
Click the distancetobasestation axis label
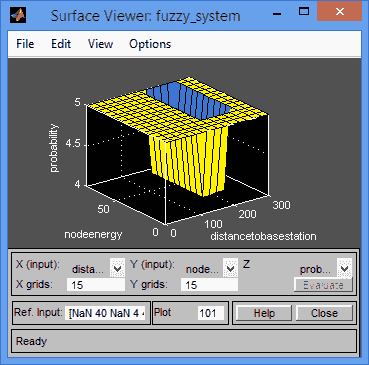(x=263, y=236)
